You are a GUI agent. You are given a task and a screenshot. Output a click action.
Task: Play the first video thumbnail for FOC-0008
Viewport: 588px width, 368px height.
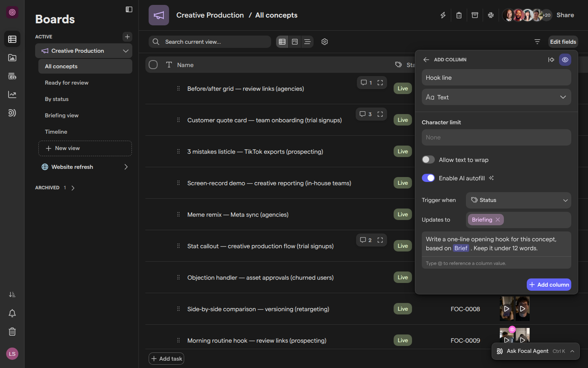click(507, 309)
